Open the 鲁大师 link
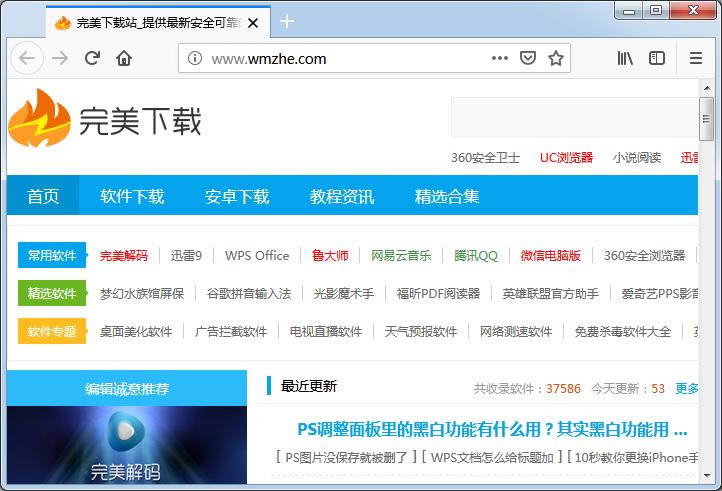The width and height of the screenshot is (722, 491). click(330, 255)
